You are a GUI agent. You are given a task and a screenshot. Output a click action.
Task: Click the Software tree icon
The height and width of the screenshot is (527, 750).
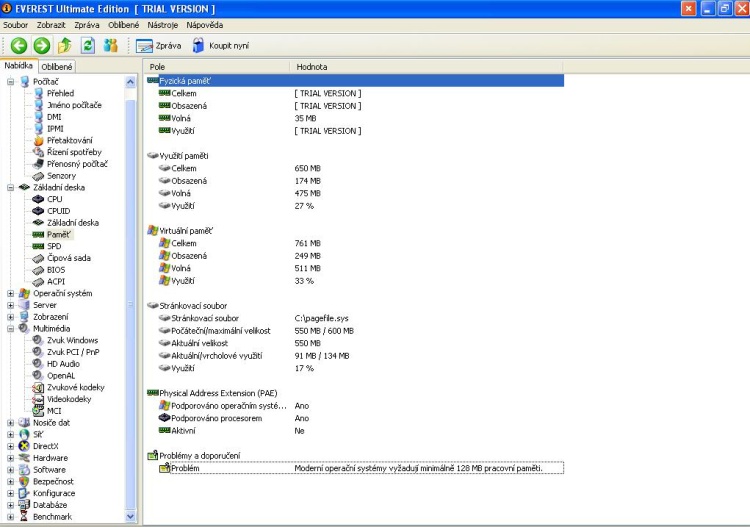[x=24, y=470]
